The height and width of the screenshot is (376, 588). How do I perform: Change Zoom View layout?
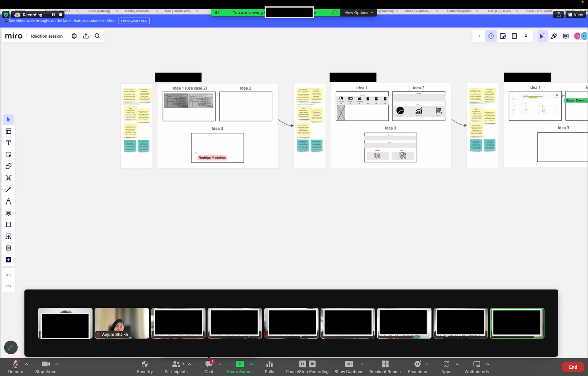tap(575, 15)
